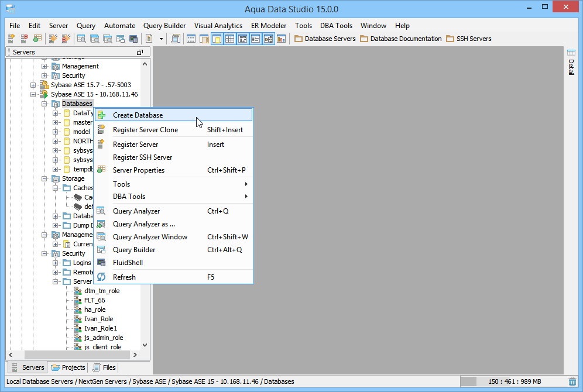The image size is (583, 392).
Task: Select the js_admin_role row
Action: tap(104, 338)
